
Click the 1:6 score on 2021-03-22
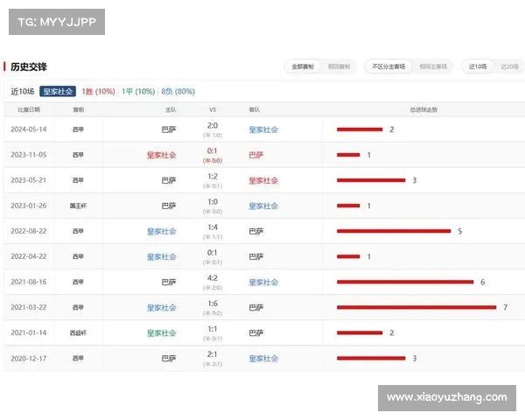coord(212,304)
